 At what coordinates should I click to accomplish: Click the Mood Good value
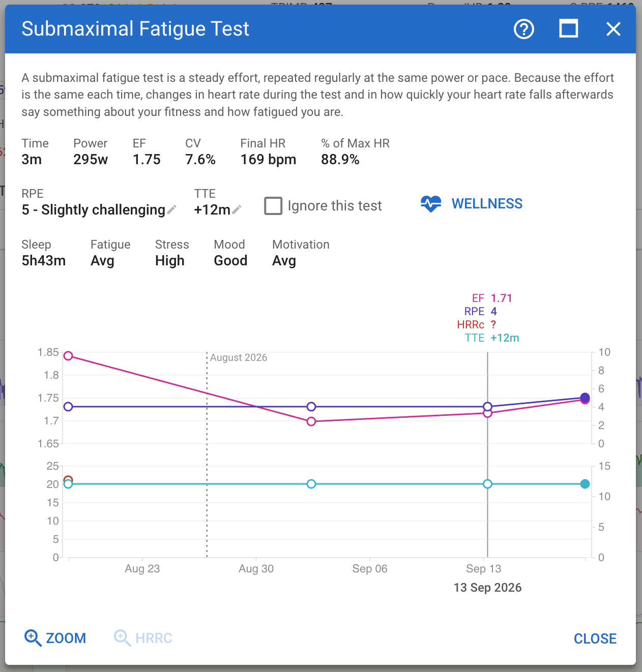pos(230,261)
